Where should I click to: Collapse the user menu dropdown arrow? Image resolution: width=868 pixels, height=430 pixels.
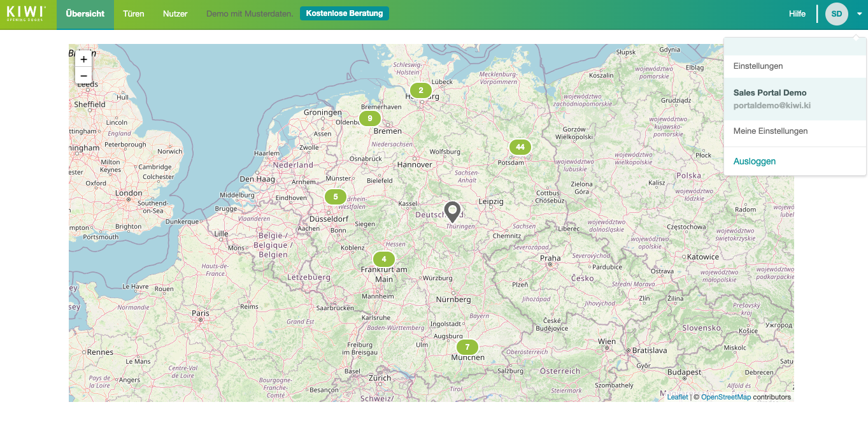[x=859, y=14]
